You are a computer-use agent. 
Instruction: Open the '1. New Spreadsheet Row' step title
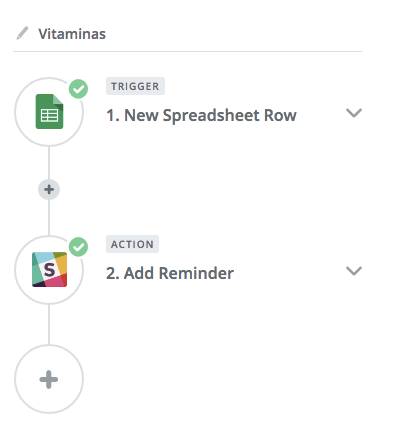[x=201, y=115]
